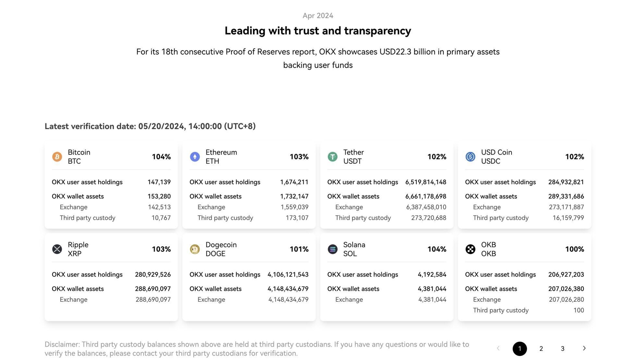Click Solana's 104% reserve ratio
Viewport: 623px width, 364px height.
coord(437,249)
